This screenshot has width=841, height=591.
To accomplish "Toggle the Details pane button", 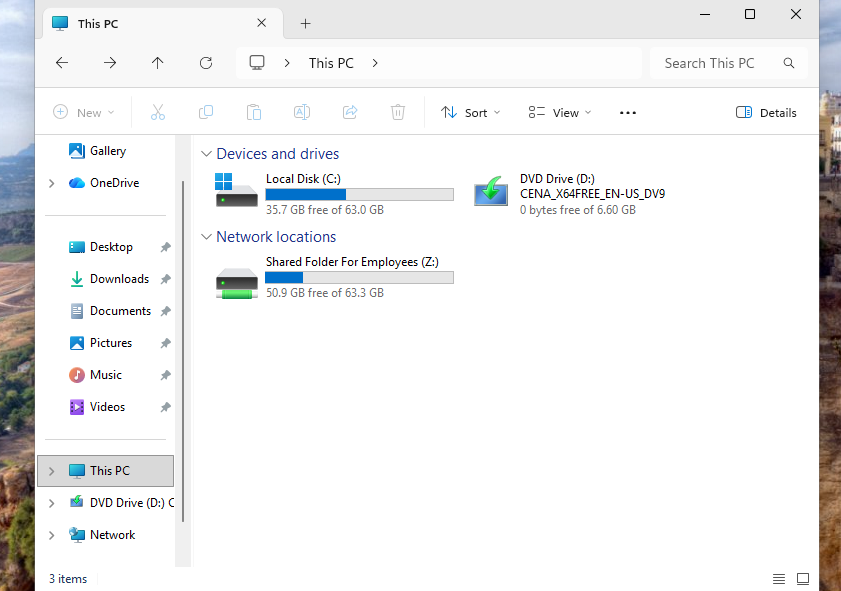I will point(766,113).
